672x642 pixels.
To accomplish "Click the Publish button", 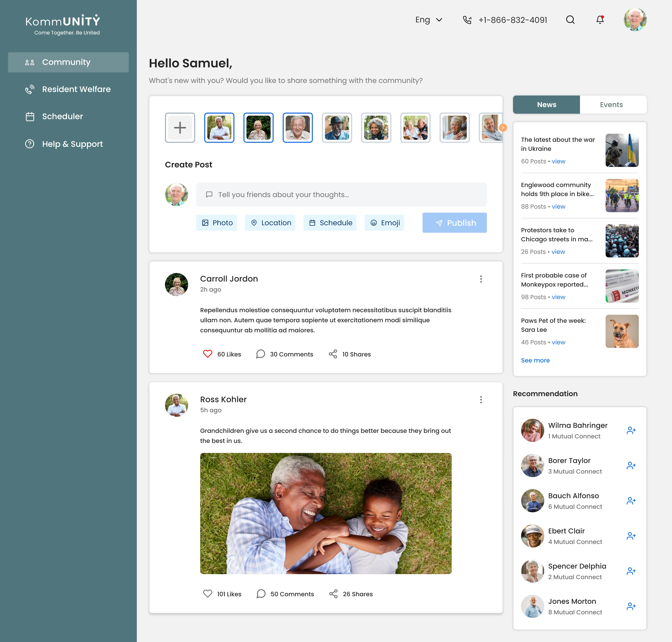I will (x=454, y=223).
